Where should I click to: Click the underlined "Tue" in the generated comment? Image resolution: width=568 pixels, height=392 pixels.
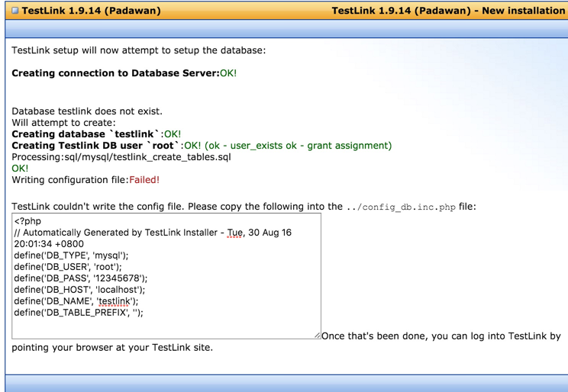tap(235, 233)
